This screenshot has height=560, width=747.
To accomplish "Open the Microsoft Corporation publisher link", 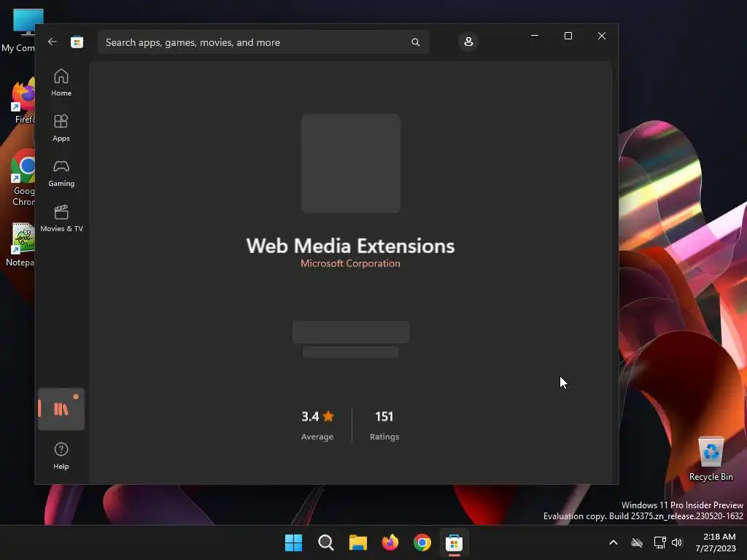I will [350, 263].
